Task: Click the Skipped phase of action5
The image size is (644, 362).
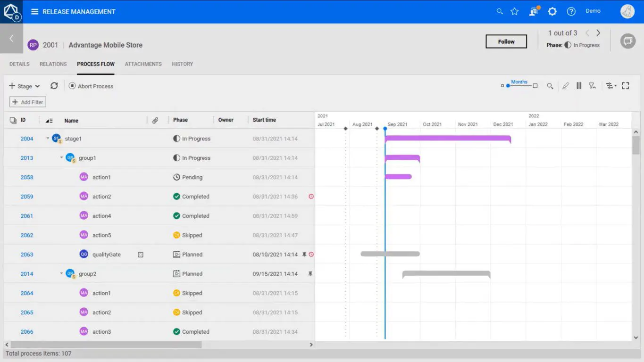Action: tap(187, 235)
